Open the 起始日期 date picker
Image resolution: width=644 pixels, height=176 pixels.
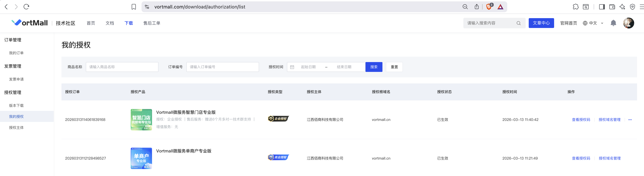pyautogui.click(x=308, y=67)
